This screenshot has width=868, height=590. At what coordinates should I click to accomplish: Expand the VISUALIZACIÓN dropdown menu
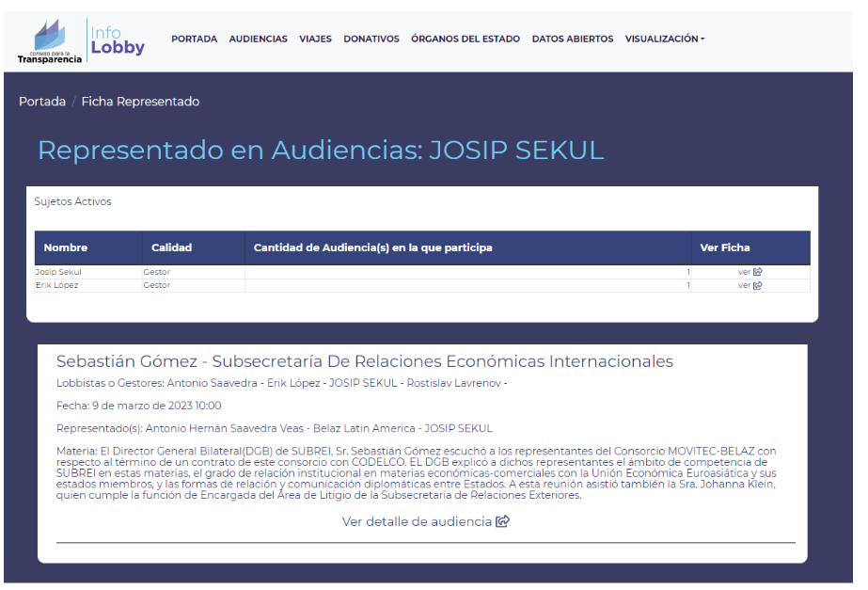click(665, 39)
